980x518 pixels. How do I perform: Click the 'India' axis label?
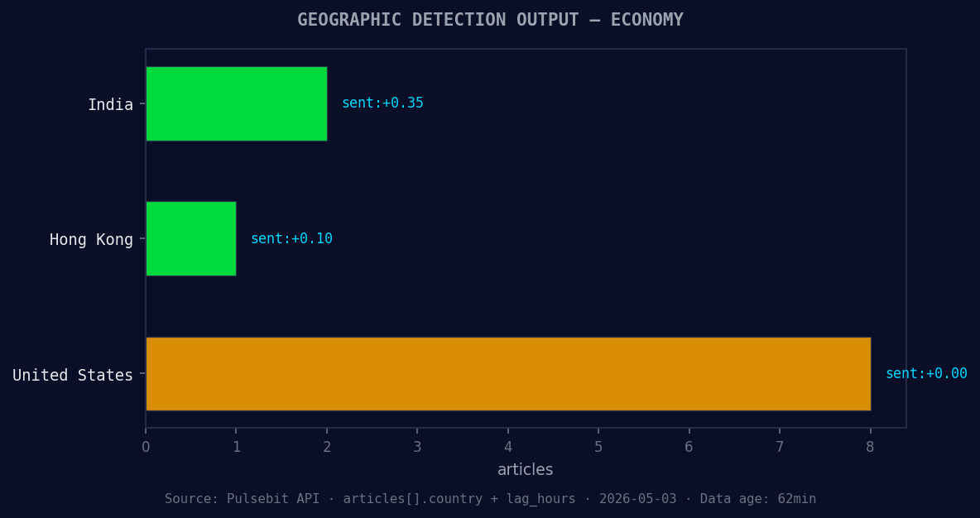point(111,104)
